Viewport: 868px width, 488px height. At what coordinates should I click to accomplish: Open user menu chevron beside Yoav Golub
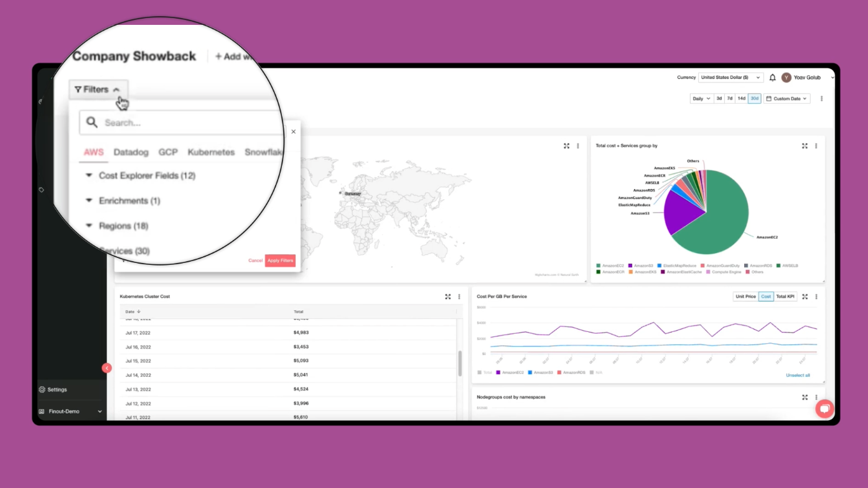833,78
